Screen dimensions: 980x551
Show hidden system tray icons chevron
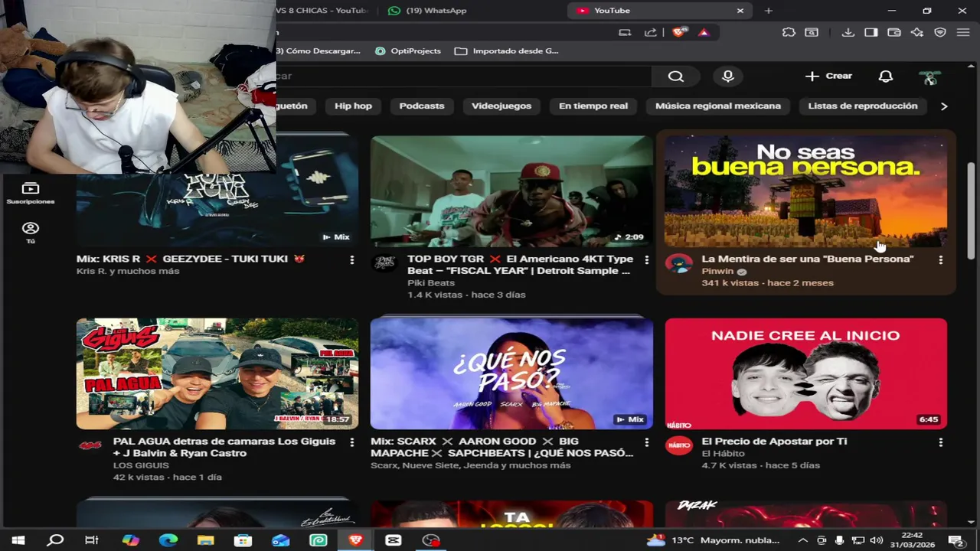tap(802, 540)
